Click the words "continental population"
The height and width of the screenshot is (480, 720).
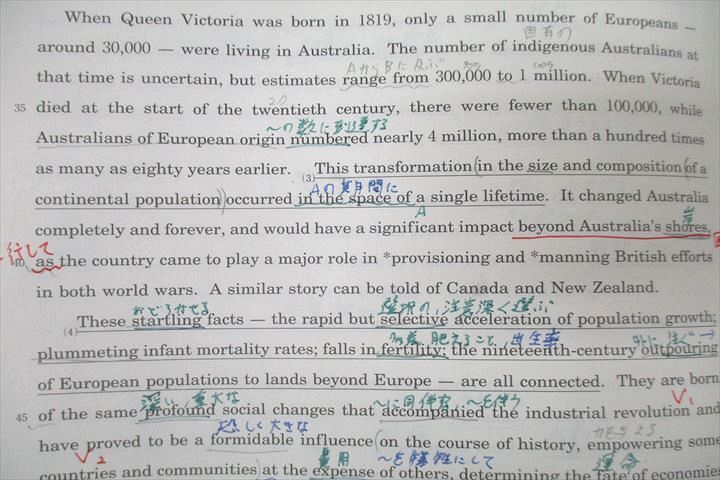click(x=128, y=200)
